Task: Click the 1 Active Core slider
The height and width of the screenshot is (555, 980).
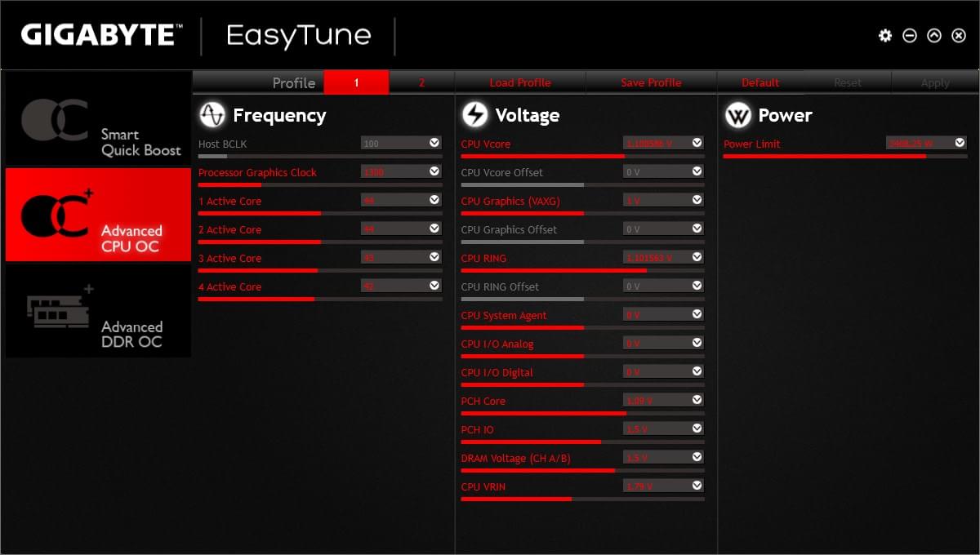Action: (320, 213)
